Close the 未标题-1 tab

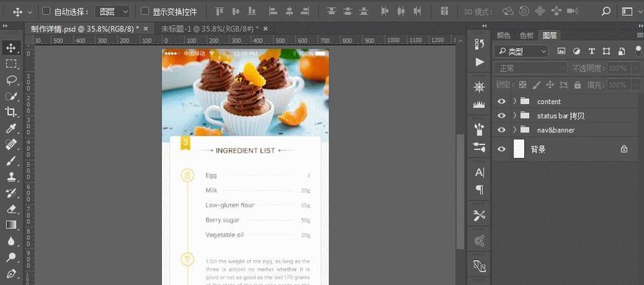[x=265, y=28]
